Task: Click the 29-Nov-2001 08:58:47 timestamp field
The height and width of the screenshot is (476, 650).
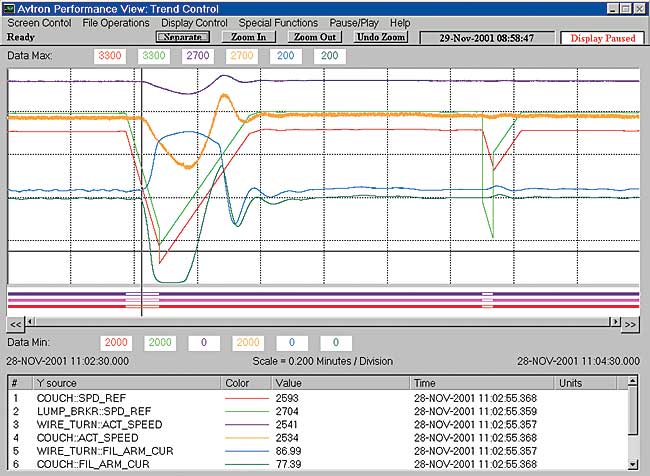Action: coord(487,38)
